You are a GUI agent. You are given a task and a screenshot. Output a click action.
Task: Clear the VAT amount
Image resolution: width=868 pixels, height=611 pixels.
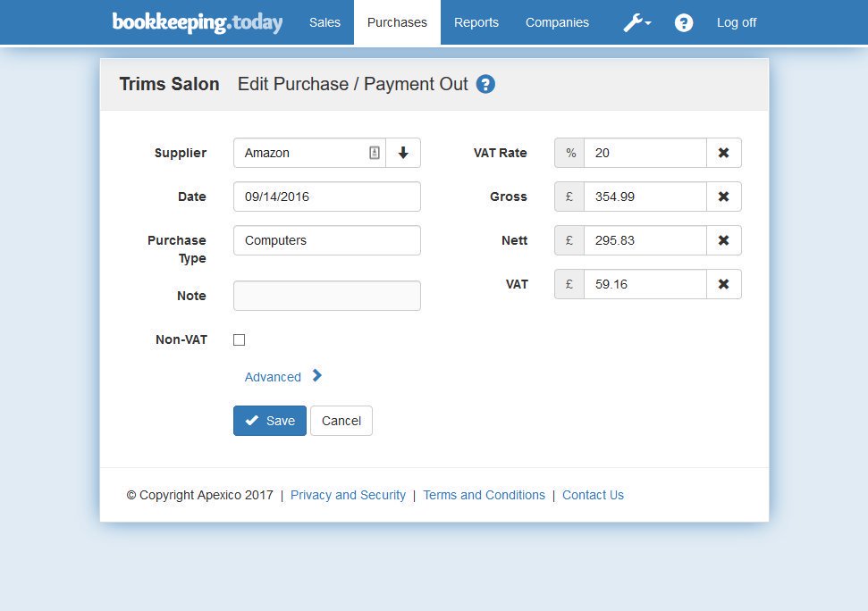click(723, 284)
